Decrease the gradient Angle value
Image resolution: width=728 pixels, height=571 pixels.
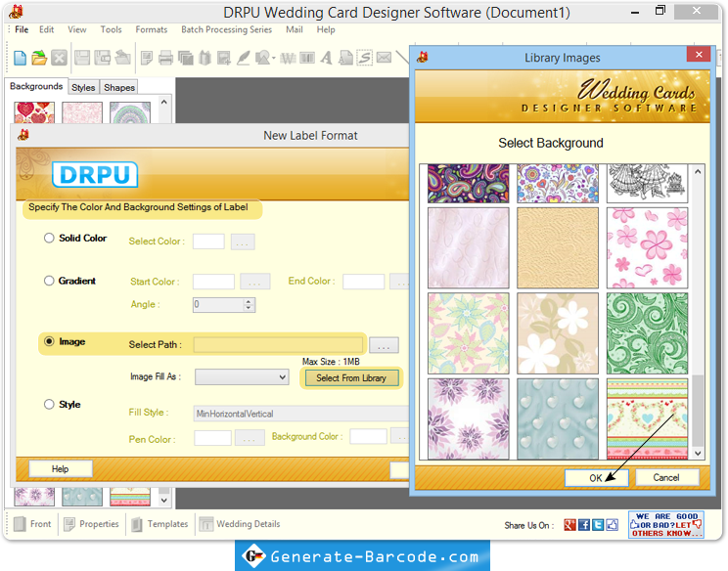[x=249, y=308]
